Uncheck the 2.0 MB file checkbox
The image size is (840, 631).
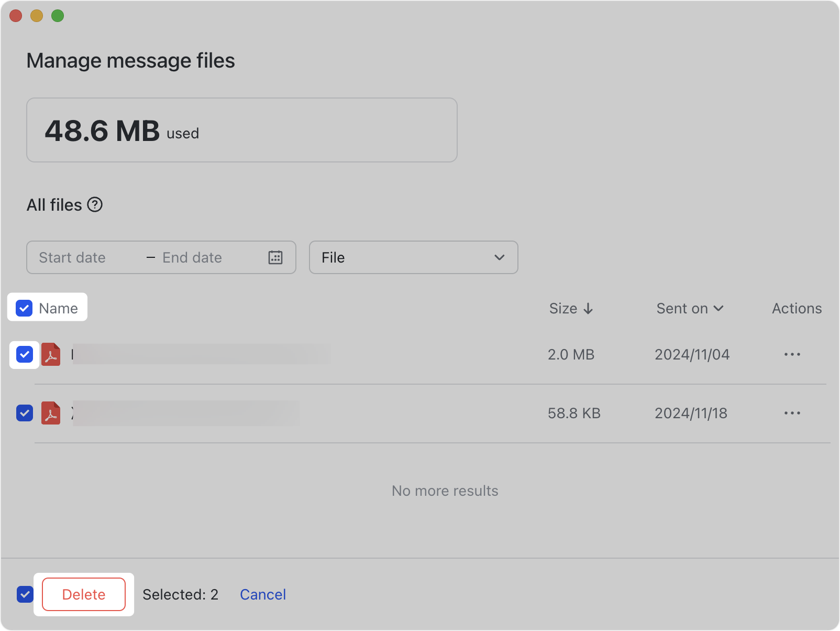[x=25, y=354]
